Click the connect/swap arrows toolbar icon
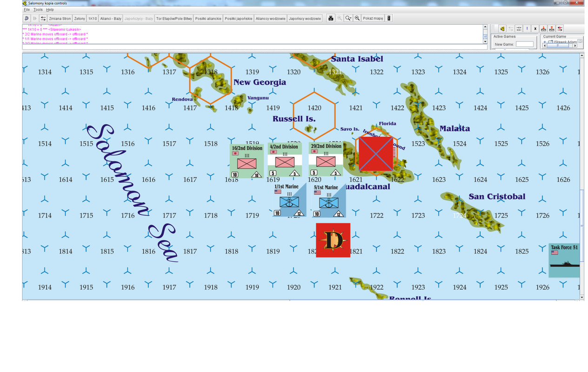Viewport: 588px width, 372px height. point(43,18)
